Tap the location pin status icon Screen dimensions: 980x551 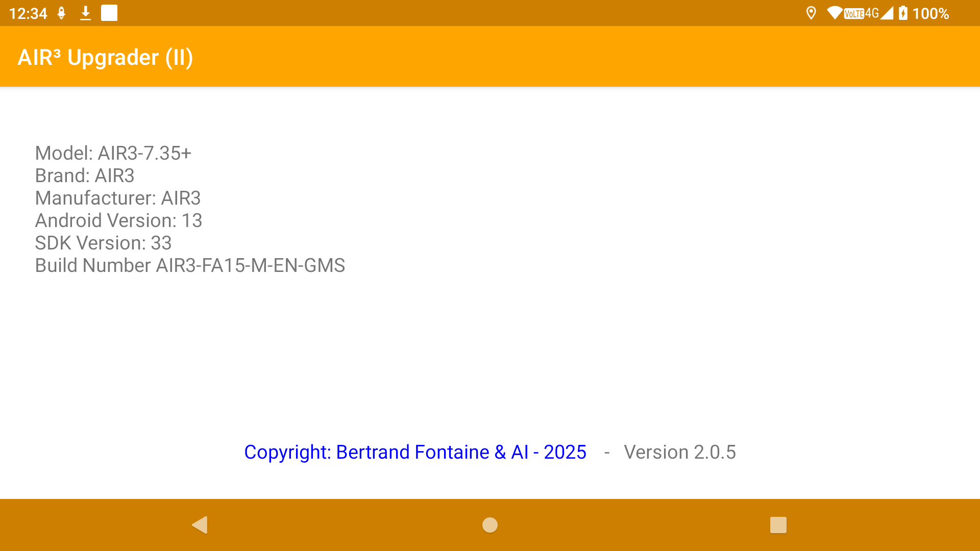(x=811, y=13)
